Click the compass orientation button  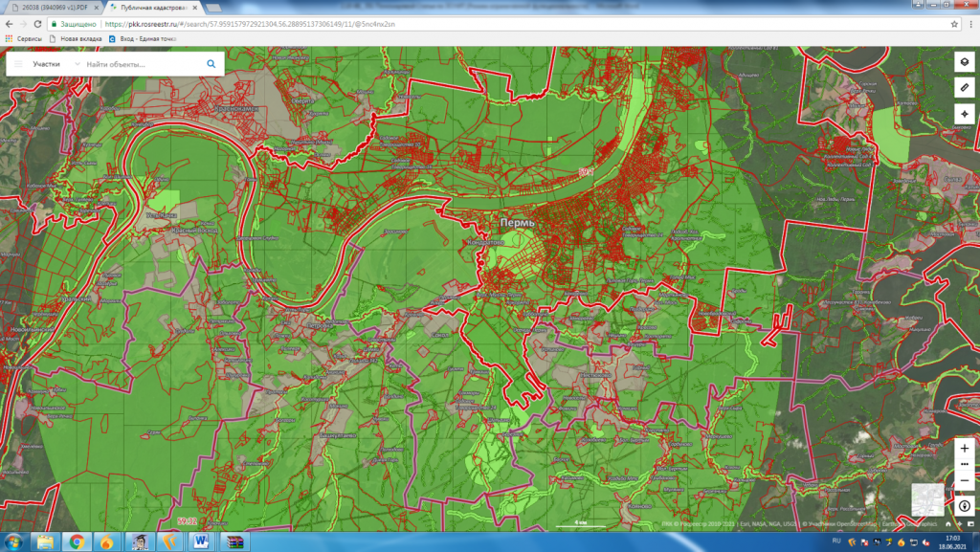965,506
